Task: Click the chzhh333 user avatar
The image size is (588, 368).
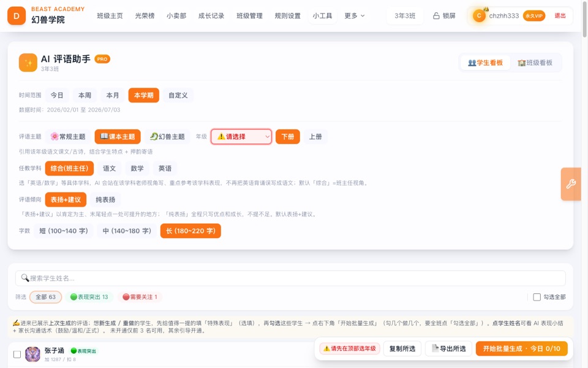Action: 479,16
